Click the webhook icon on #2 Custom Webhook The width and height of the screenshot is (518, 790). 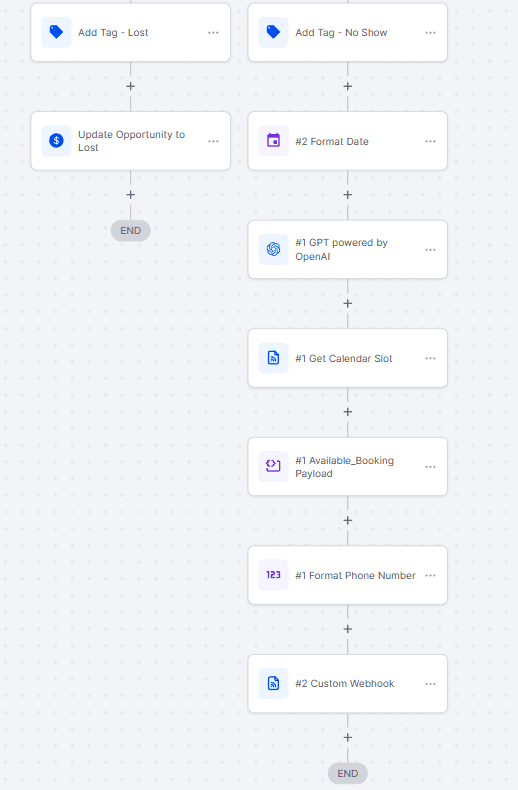pyautogui.click(x=274, y=684)
